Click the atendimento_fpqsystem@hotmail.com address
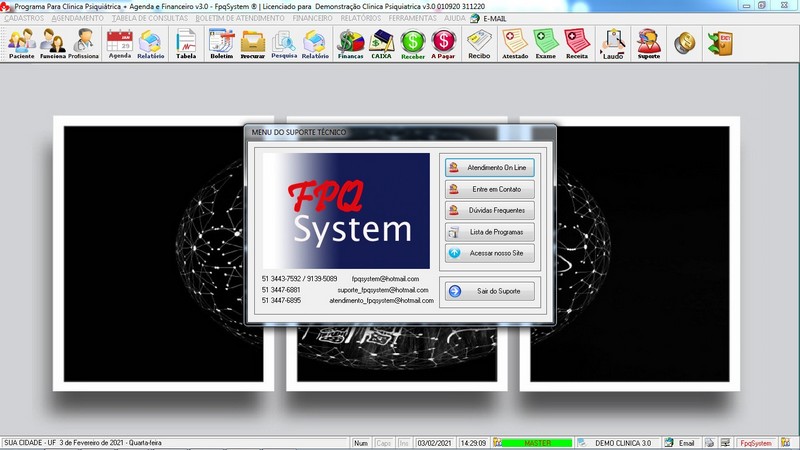Image resolution: width=800 pixels, height=450 pixels. (382, 301)
